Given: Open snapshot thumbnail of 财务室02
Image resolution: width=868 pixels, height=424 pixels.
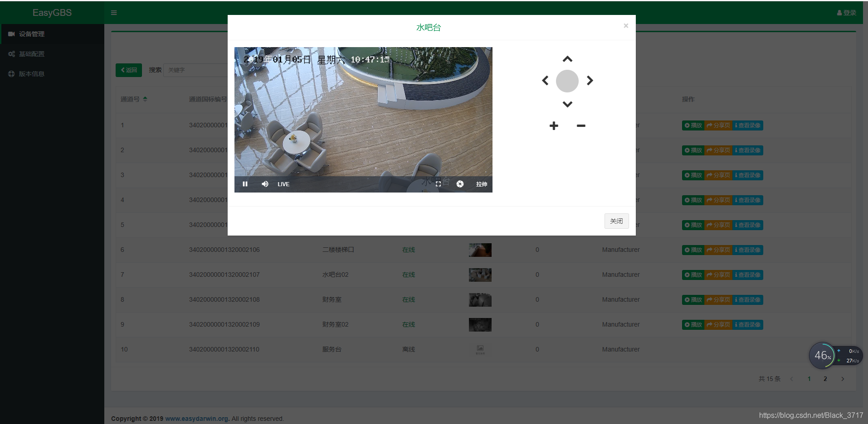Looking at the screenshot, I should 480,325.
